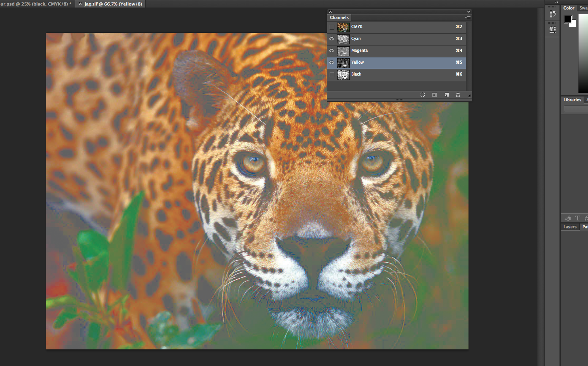
Task: Collapse Channels panel with double arrows
Action: [x=469, y=12]
